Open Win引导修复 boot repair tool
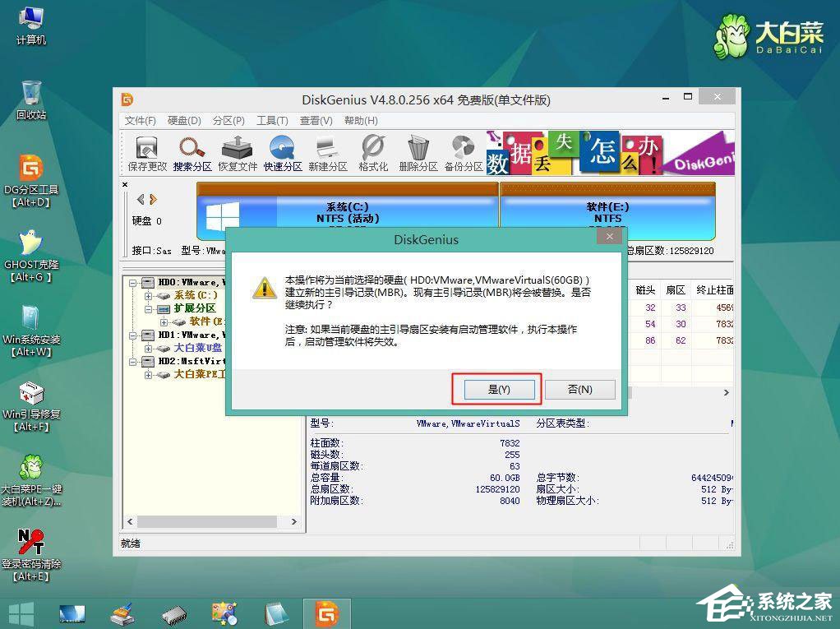Viewport: 840px width, 629px height. (32, 399)
